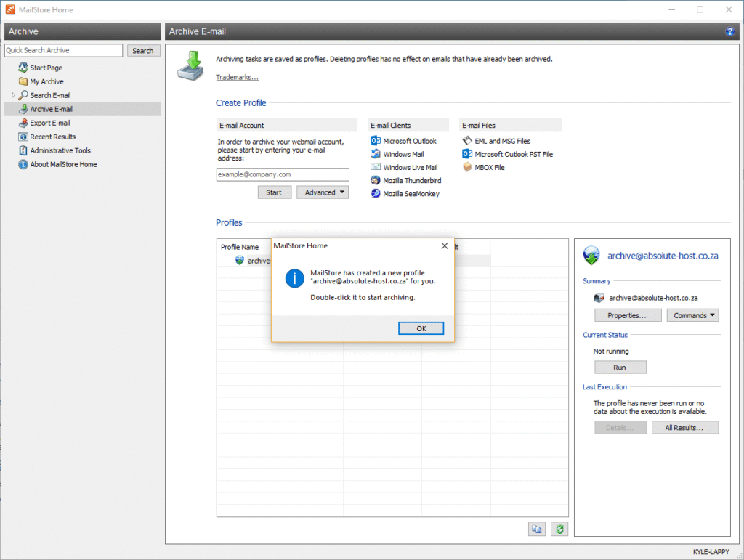Viewport: 744px width, 560px height.
Task: Click the Microsoft Outlook client icon
Action: pyautogui.click(x=376, y=141)
